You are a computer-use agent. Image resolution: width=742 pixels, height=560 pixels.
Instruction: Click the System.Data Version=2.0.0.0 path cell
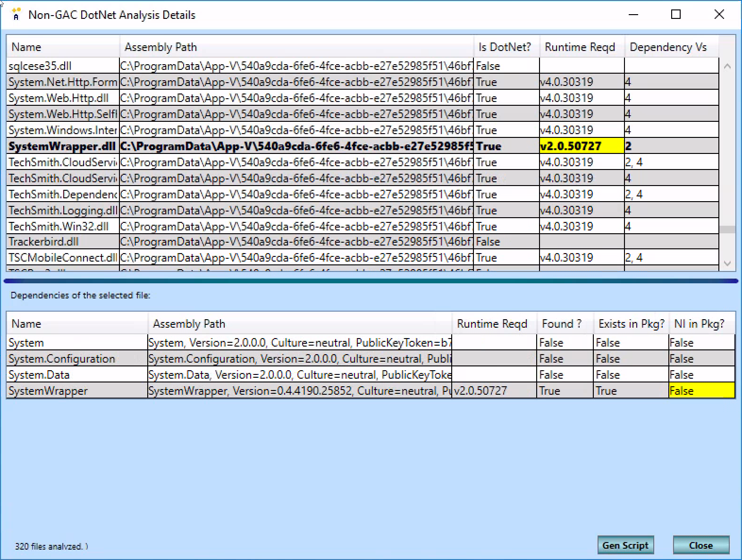(300, 375)
